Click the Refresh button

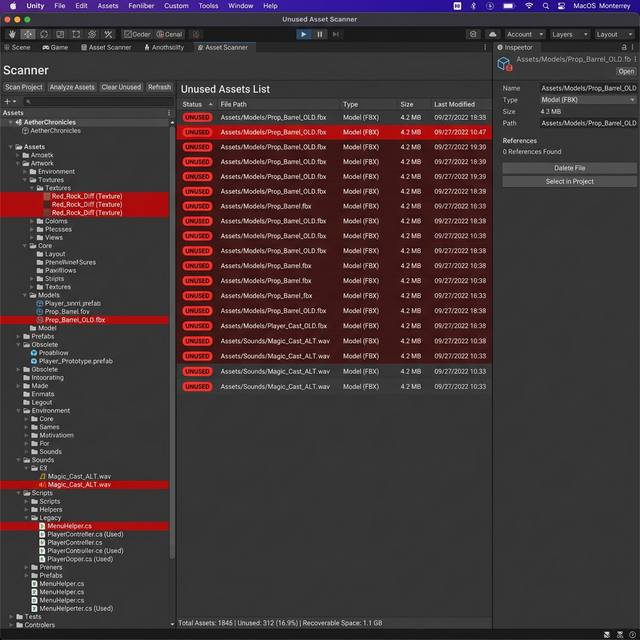[x=160, y=87]
